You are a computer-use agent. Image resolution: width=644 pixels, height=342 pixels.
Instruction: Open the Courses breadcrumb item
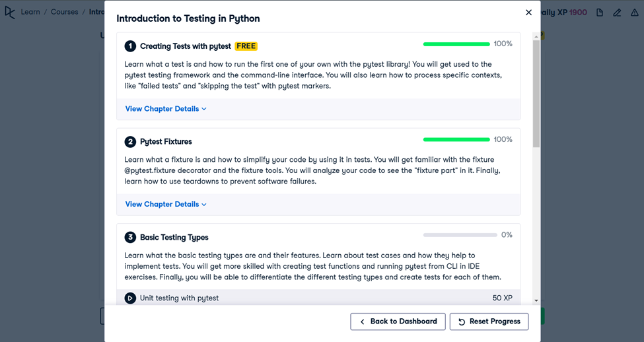pos(64,12)
